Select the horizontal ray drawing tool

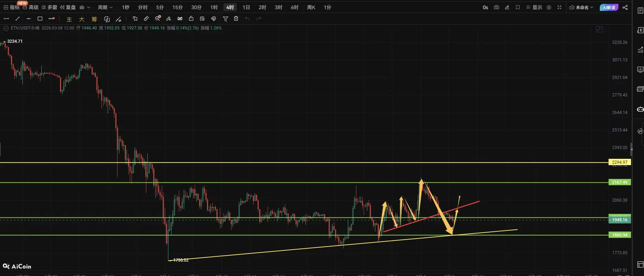[29, 19]
